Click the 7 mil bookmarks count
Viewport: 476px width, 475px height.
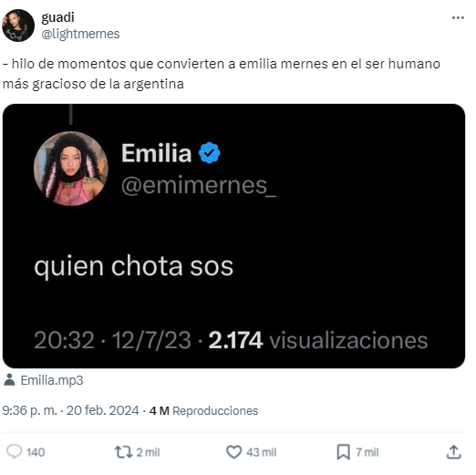[367, 452]
